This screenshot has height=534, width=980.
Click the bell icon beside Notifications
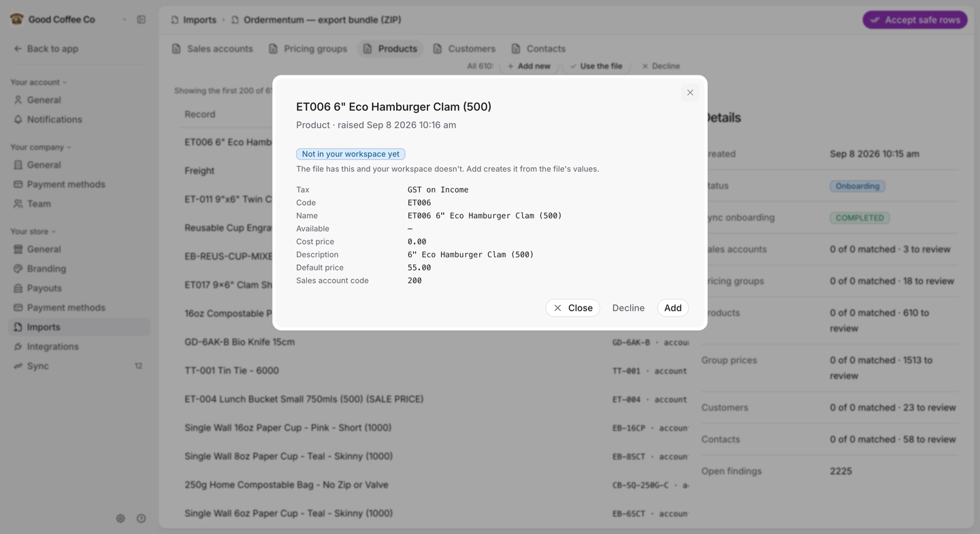click(x=18, y=119)
